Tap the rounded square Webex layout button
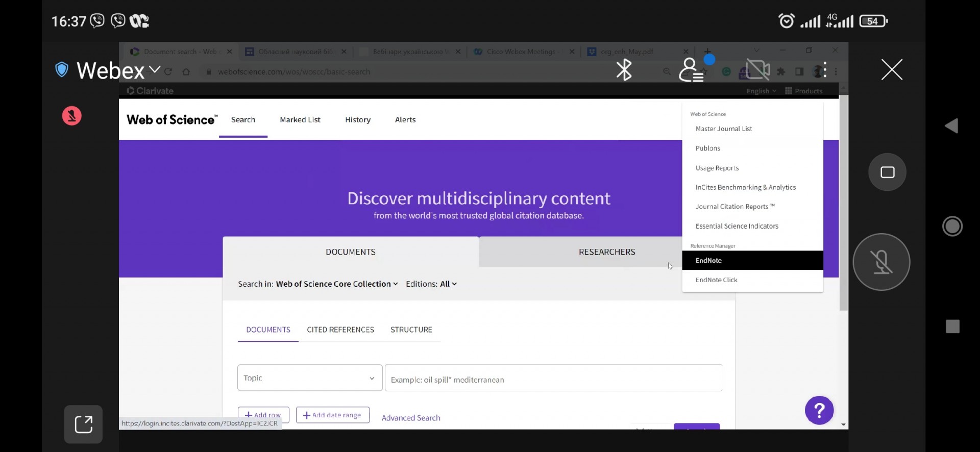980x452 pixels. pos(888,172)
